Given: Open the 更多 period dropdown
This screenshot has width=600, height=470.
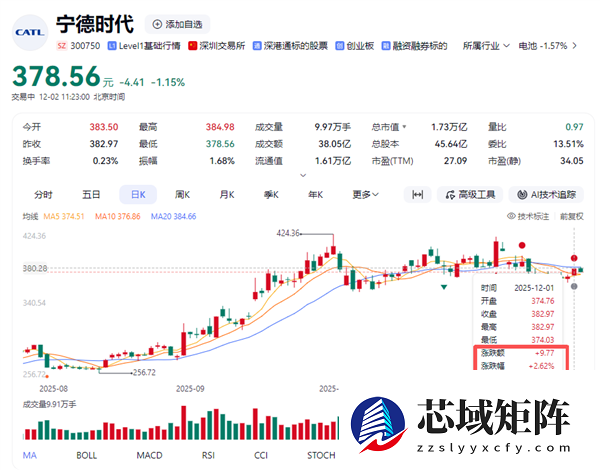Looking at the screenshot, I should [365, 195].
